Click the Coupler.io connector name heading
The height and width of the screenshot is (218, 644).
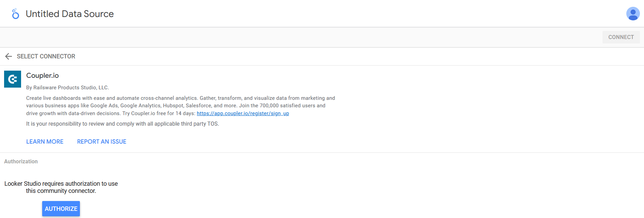pyautogui.click(x=43, y=75)
